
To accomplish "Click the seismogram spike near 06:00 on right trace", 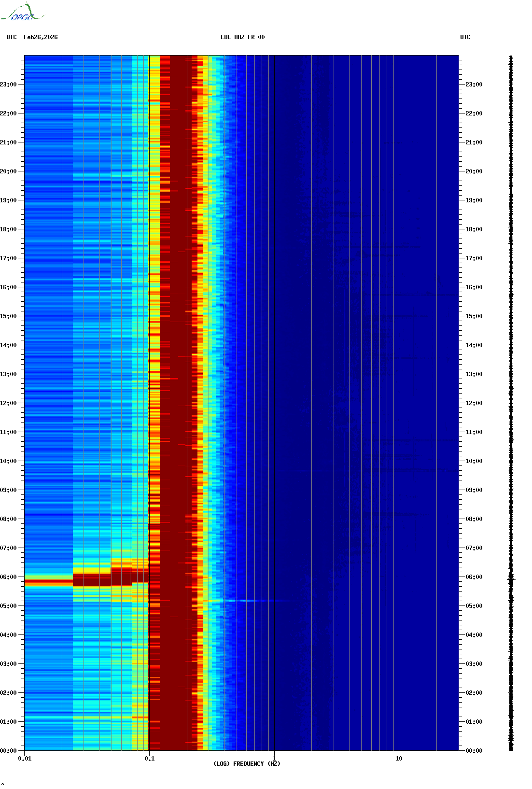I will (x=511, y=579).
